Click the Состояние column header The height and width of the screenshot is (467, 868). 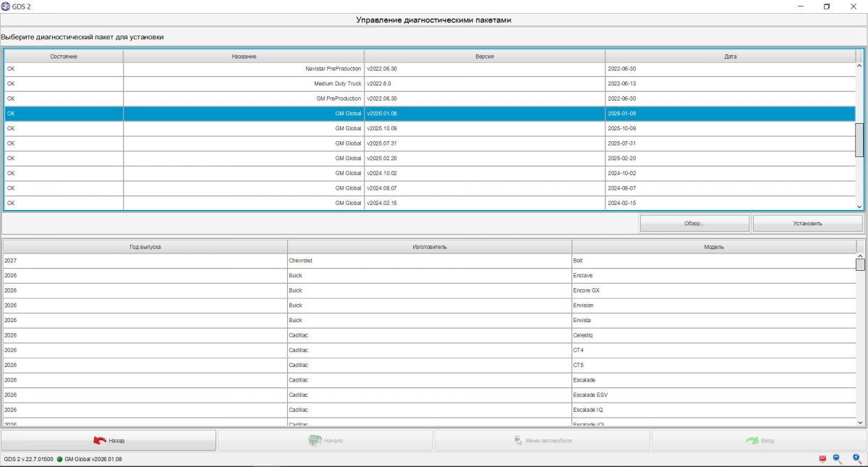[x=64, y=56]
